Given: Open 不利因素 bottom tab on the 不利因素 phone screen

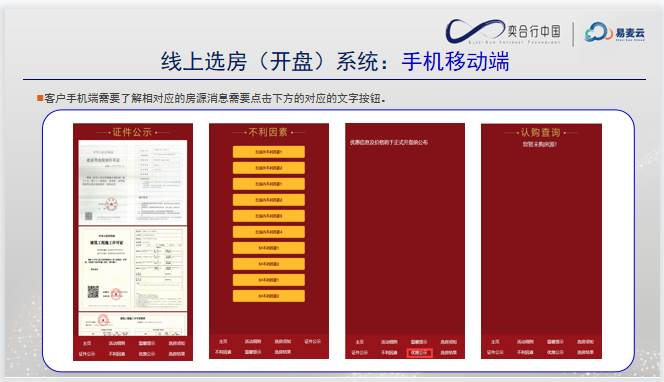Looking at the screenshot, I should click(x=223, y=352).
